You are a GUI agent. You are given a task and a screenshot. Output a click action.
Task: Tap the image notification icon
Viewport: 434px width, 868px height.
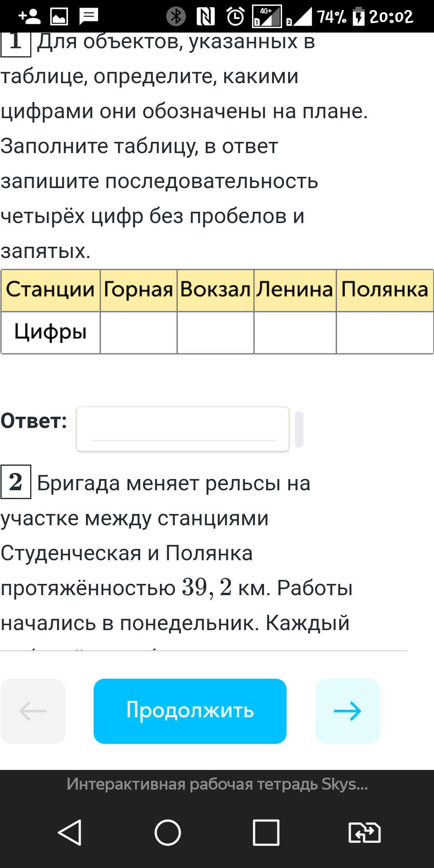click(59, 16)
